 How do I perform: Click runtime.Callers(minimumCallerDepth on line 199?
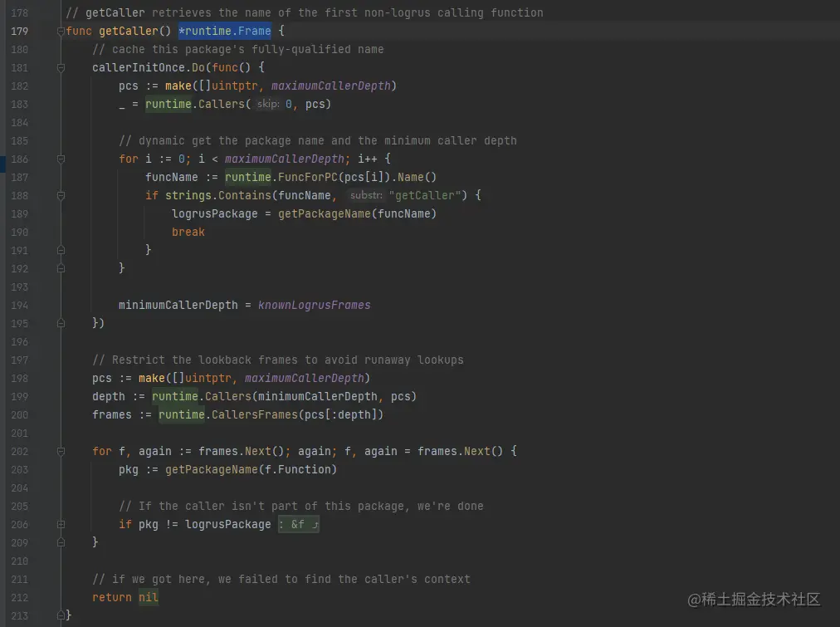tap(265, 397)
